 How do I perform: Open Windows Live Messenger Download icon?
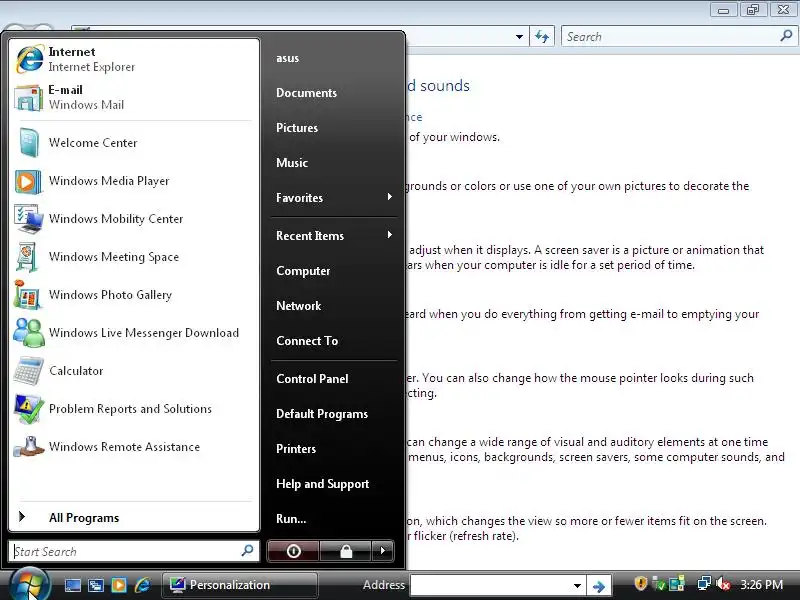29,333
